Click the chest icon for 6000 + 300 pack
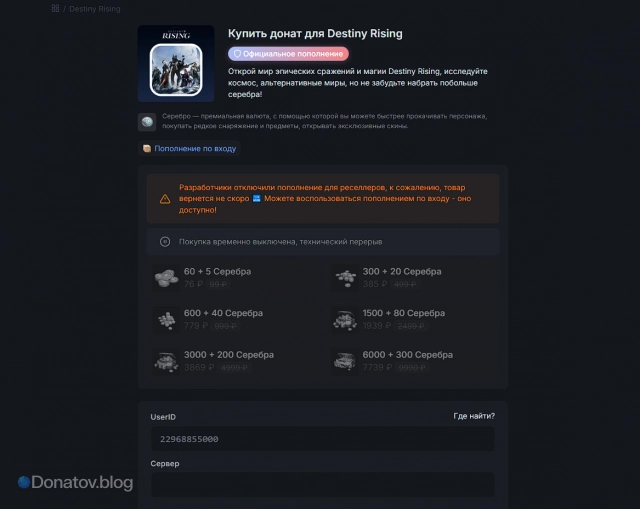 [x=345, y=361]
